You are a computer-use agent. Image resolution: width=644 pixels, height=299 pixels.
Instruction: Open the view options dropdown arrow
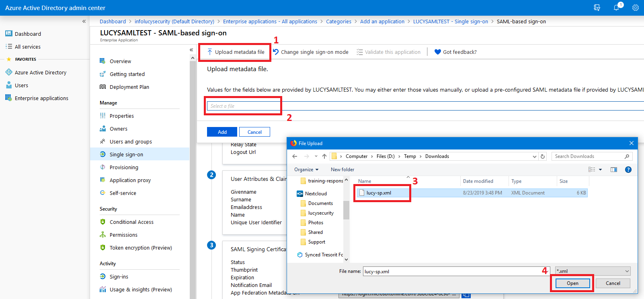(600, 170)
